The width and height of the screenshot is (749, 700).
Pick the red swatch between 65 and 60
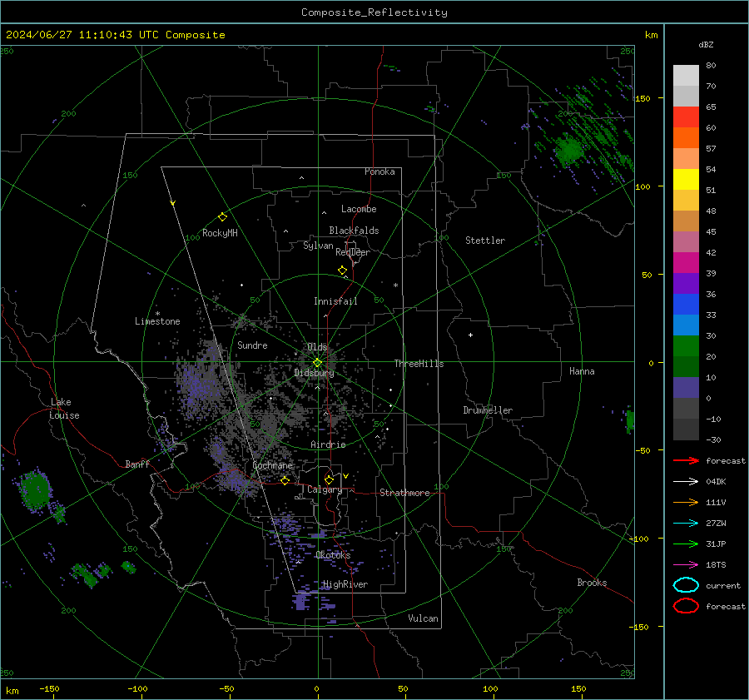(x=686, y=117)
